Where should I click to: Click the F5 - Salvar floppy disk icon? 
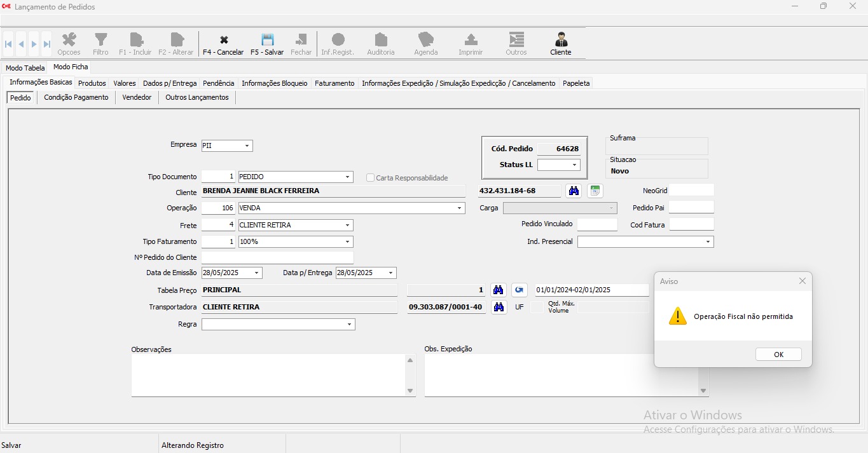[x=267, y=41]
